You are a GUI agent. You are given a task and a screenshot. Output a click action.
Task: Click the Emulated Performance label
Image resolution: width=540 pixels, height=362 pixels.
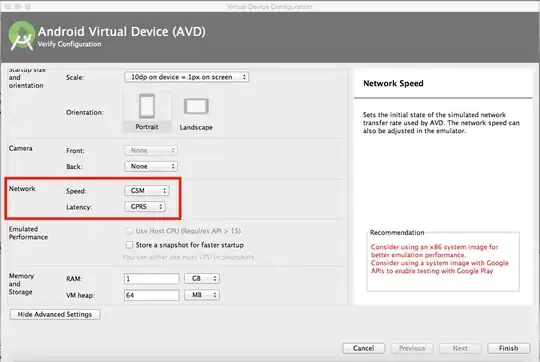[x=28, y=233]
